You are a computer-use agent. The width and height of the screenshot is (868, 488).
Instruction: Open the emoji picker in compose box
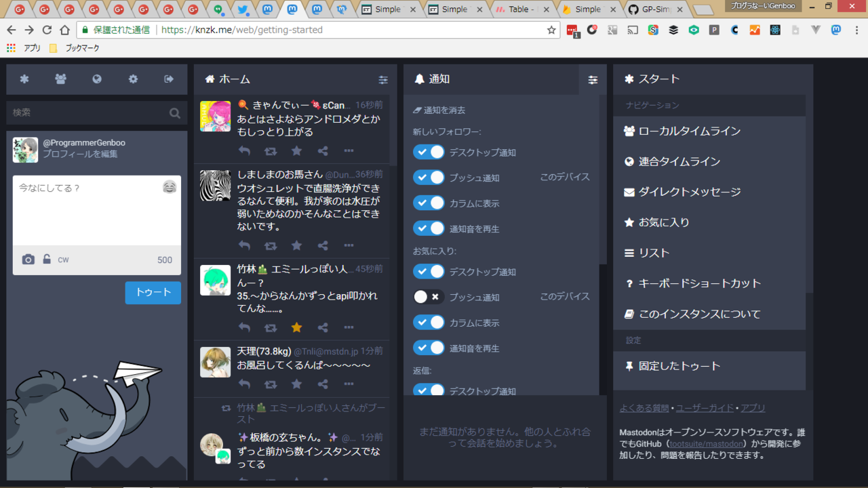click(x=170, y=187)
